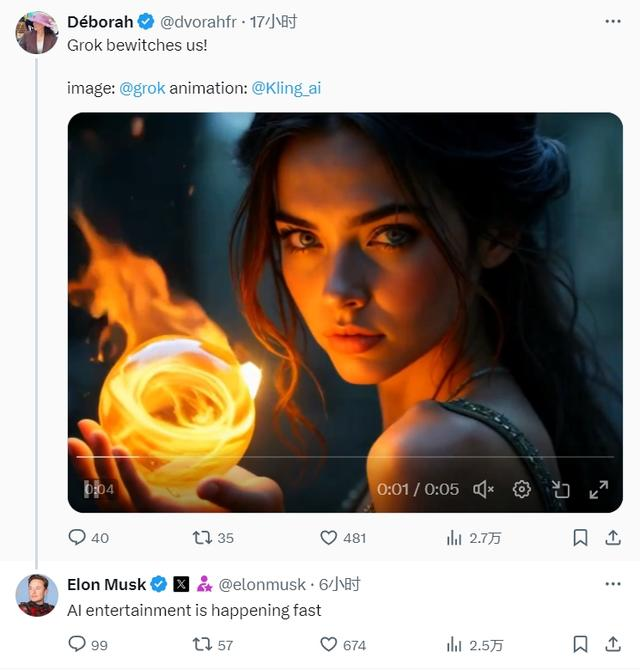This screenshot has width=640, height=670.
Task: Seek along the video progress bar
Action: (x=345, y=457)
